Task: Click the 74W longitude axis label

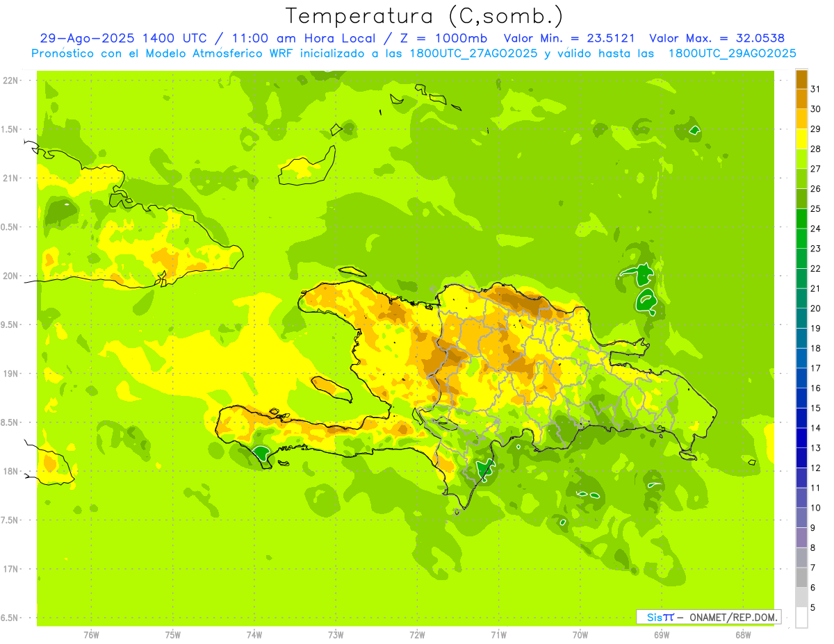Action: (x=254, y=635)
